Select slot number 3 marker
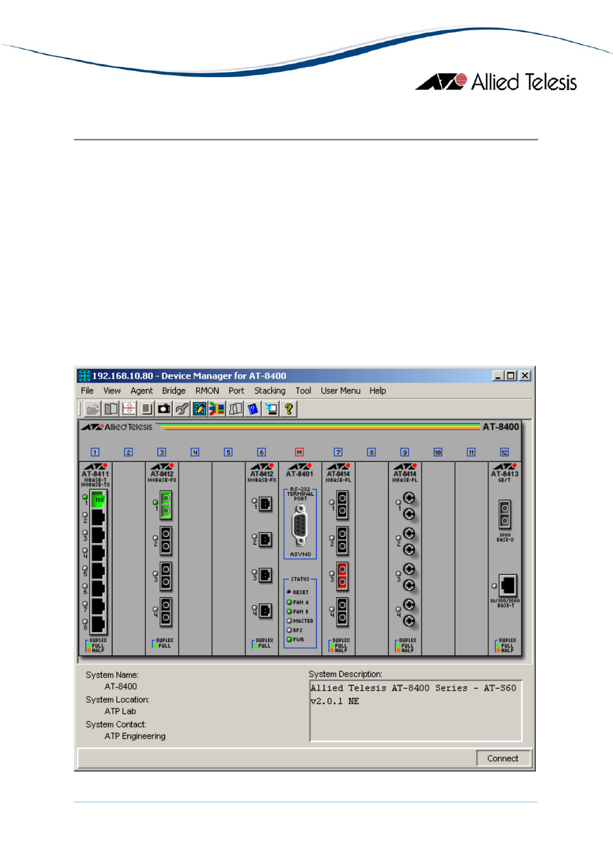The height and width of the screenshot is (868, 613). pos(162,452)
